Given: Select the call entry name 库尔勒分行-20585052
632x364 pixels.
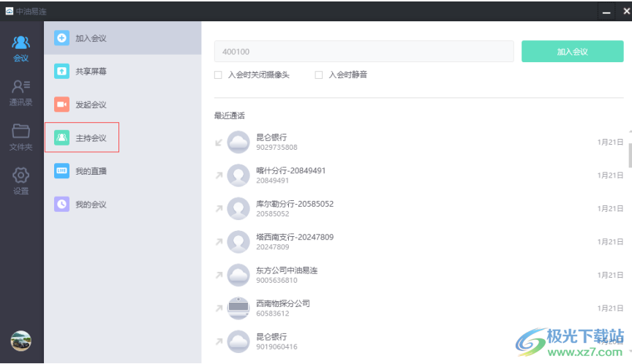Looking at the screenshot, I should pyautogui.click(x=295, y=204).
